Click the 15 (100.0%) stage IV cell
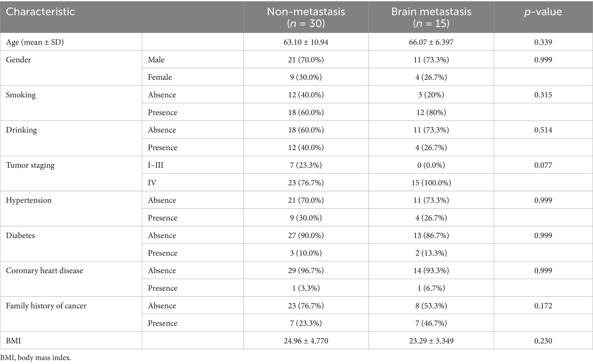The width and height of the screenshot is (593, 364). [x=431, y=182]
